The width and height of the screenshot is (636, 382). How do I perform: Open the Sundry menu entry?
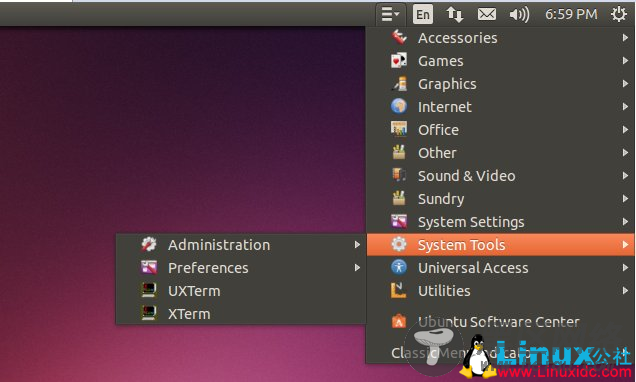coord(501,199)
